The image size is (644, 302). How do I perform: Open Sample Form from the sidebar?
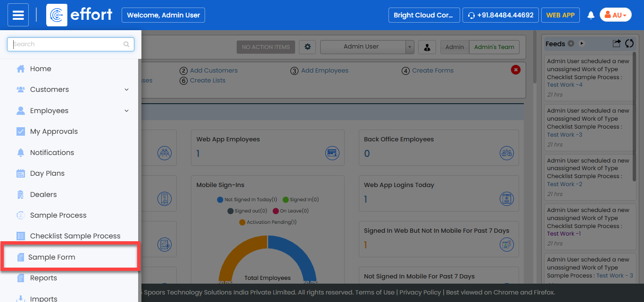click(52, 257)
